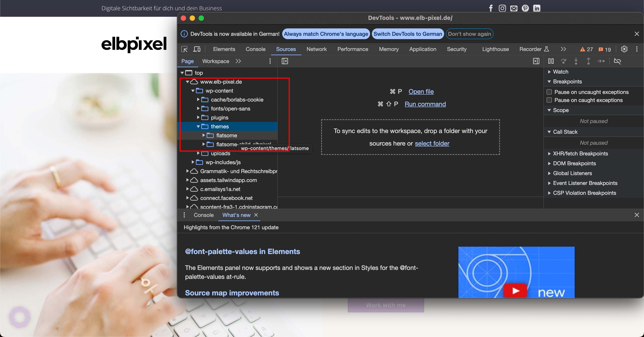Open the Network tab

[x=316, y=49]
